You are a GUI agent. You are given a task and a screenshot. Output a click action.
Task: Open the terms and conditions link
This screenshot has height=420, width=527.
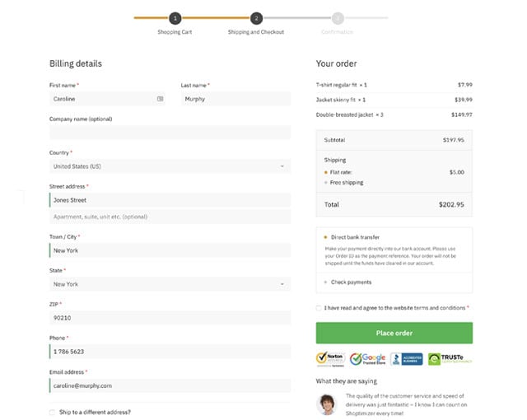click(440, 308)
